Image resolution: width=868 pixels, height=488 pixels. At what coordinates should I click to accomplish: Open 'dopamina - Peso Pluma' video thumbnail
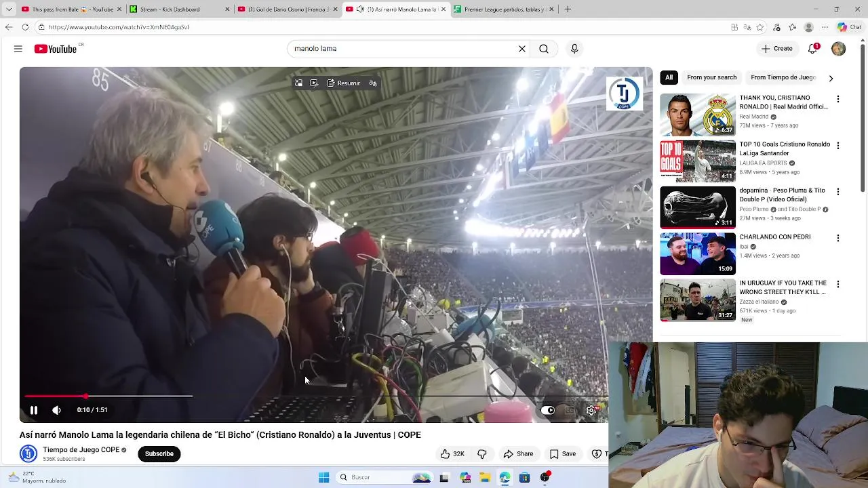coord(698,207)
